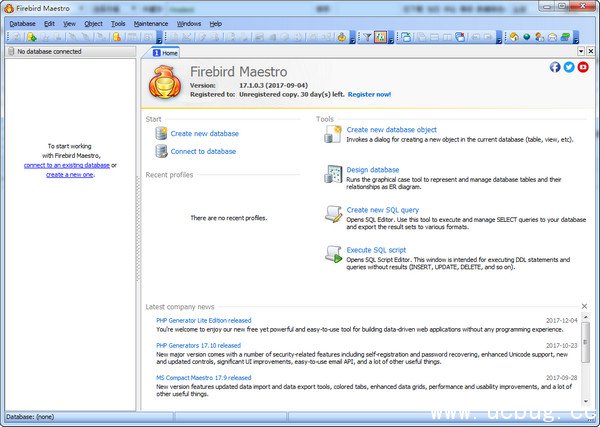Screen dimensions: 600x427
Task: Click the Connect to database icon
Action: [161, 151]
